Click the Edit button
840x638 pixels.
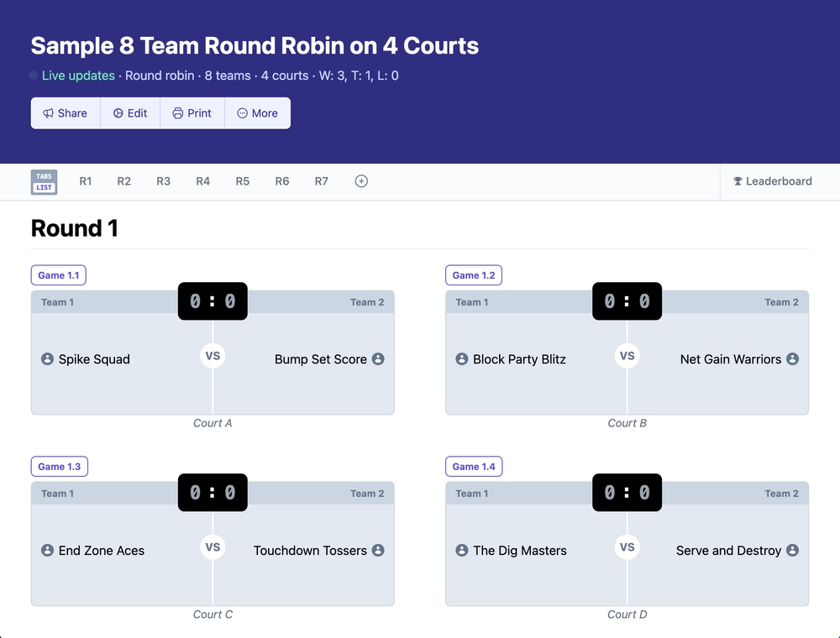tap(129, 112)
